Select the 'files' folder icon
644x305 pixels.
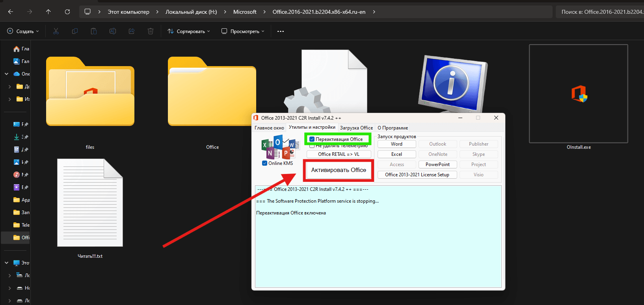point(90,91)
